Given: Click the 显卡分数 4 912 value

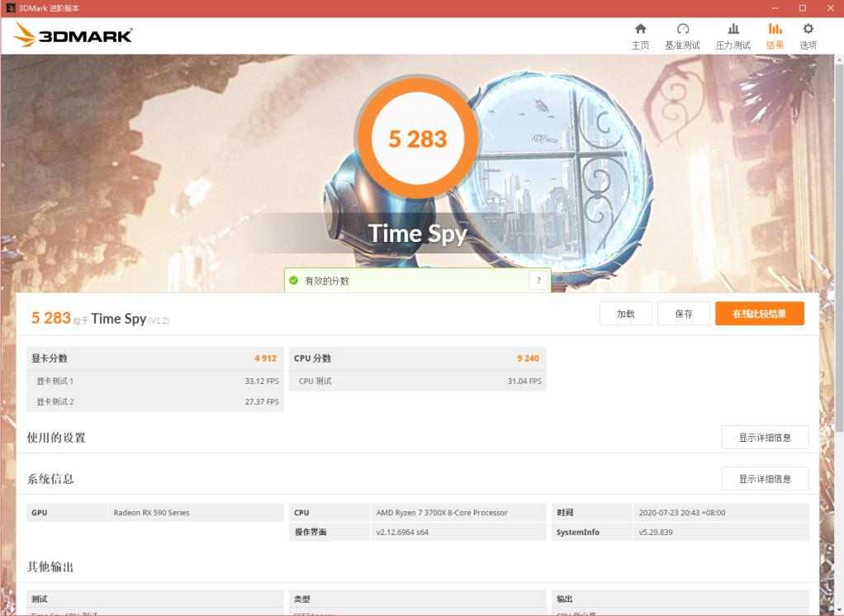Looking at the screenshot, I should [x=265, y=358].
